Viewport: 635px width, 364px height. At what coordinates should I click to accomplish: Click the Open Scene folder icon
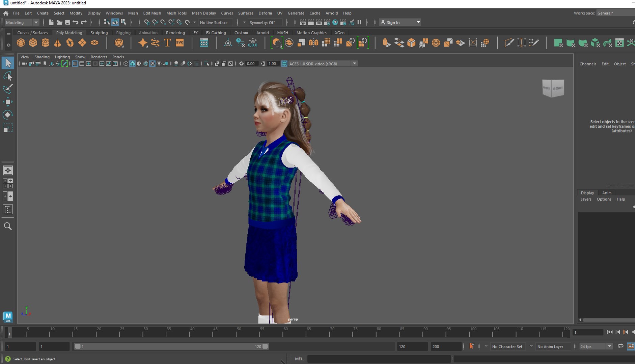tap(59, 22)
